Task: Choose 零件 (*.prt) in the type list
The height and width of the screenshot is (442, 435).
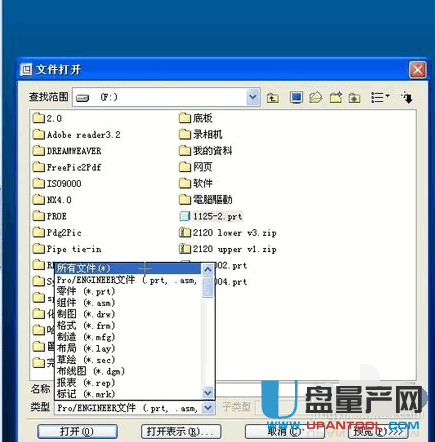Action: pyautogui.click(x=128, y=291)
